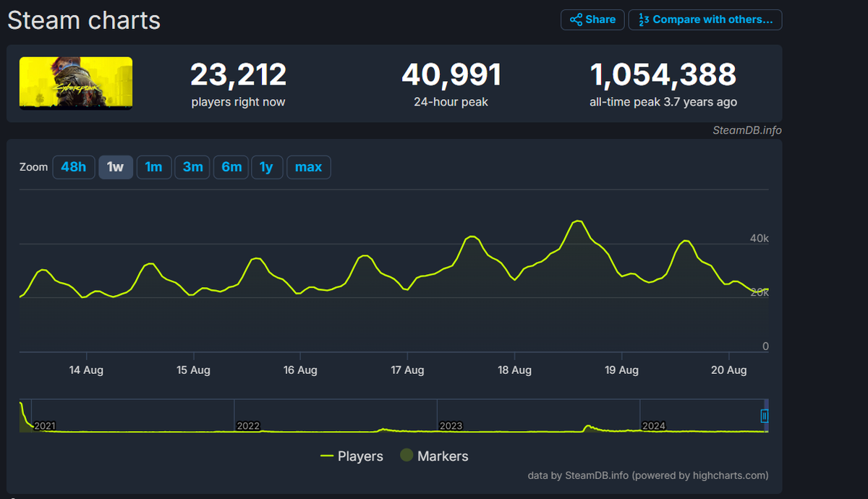Click the 19 Aug axis label

pos(621,370)
